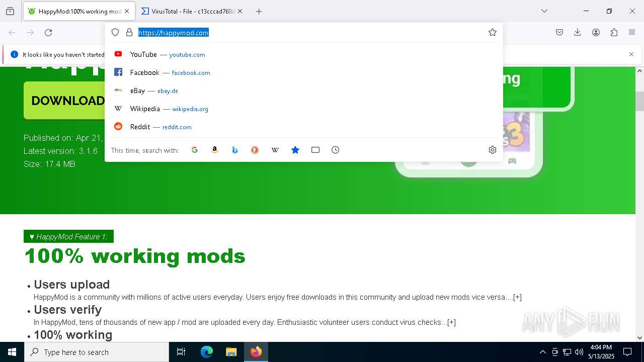Select Facebook suggestion

(303, 72)
